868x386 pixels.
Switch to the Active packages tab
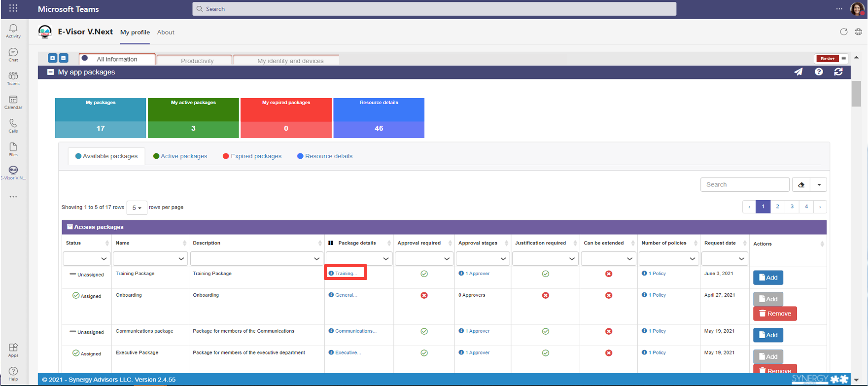[180, 156]
